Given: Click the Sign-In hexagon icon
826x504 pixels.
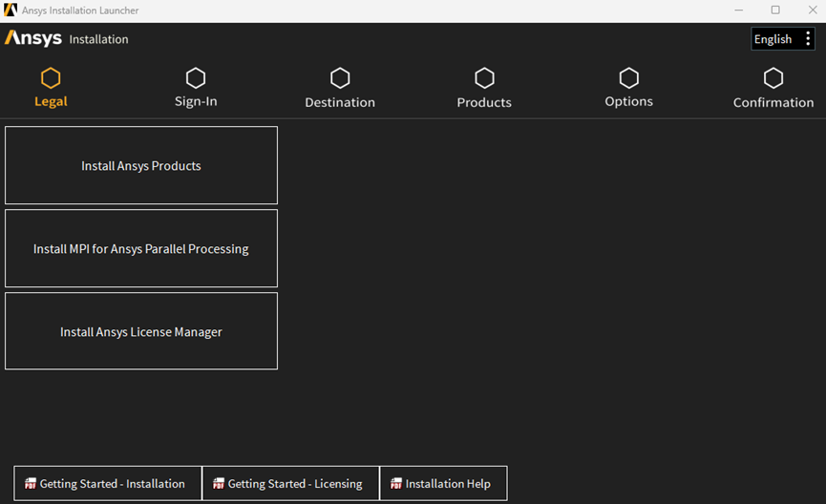Looking at the screenshot, I should [196, 78].
